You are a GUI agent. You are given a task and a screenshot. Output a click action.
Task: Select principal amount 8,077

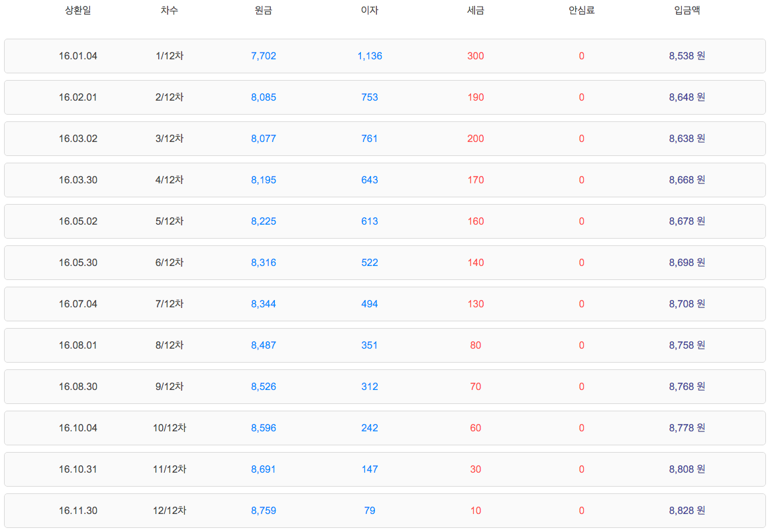[264, 139]
